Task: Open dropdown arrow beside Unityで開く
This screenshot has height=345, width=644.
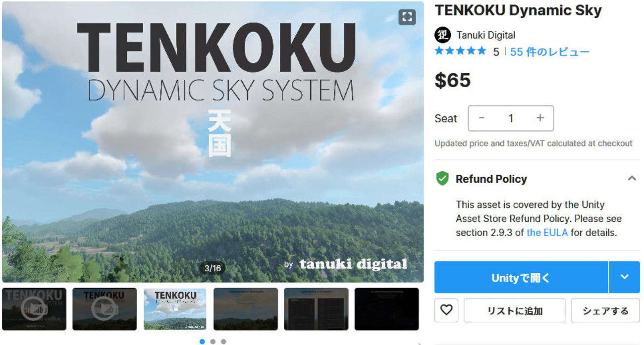Action: 624,277
